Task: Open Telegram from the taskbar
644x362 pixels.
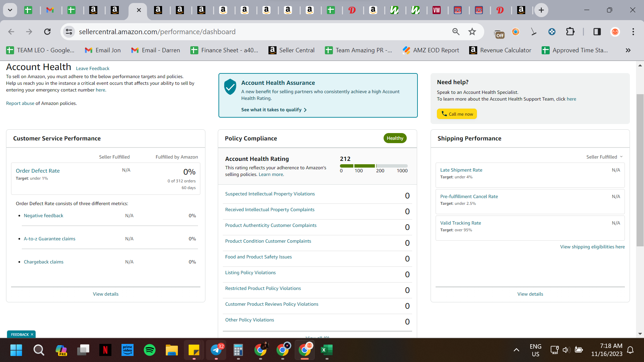Action: click(216, 350)
